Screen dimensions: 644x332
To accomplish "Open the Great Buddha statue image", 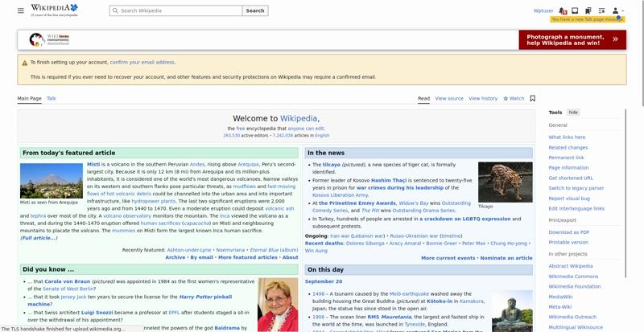I will pos(512,311).
